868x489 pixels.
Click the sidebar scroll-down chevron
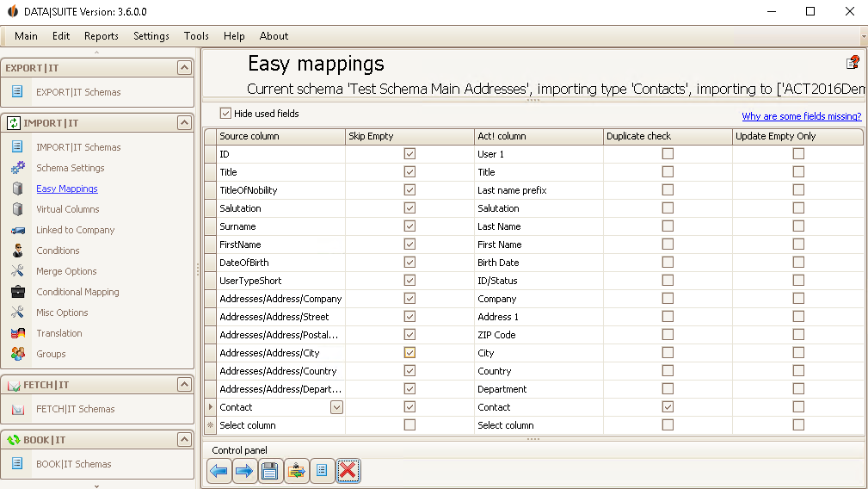coord(97,486)
